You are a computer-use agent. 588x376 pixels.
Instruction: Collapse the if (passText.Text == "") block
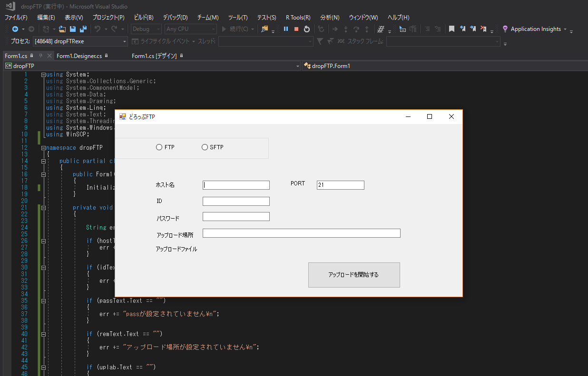(43, 301)
